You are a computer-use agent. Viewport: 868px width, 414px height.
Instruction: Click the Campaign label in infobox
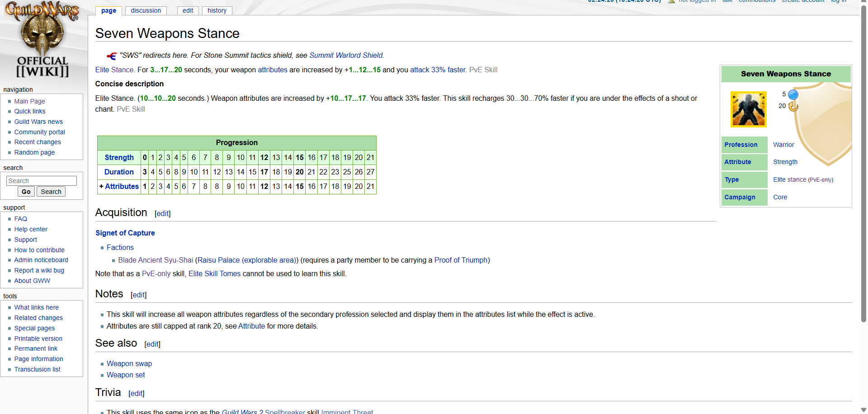740,197
